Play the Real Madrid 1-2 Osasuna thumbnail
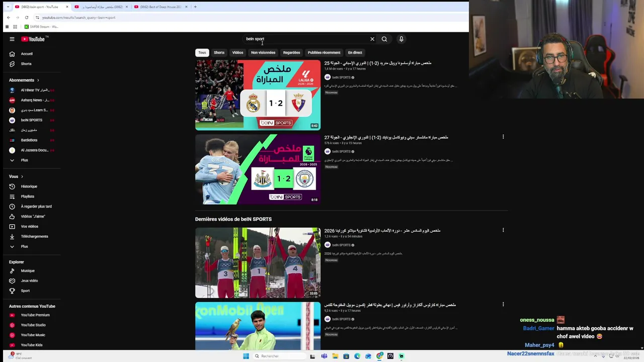 click(258, 95)
